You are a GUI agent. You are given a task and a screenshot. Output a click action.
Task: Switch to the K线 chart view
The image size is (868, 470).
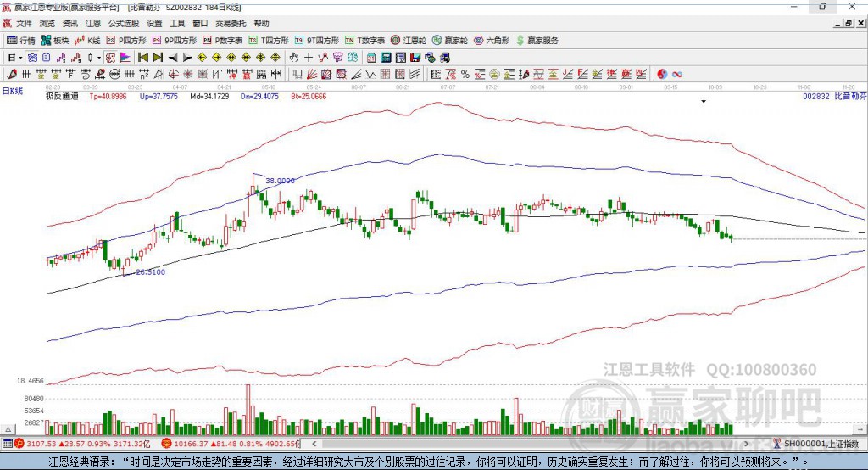[x=87, y=41]
